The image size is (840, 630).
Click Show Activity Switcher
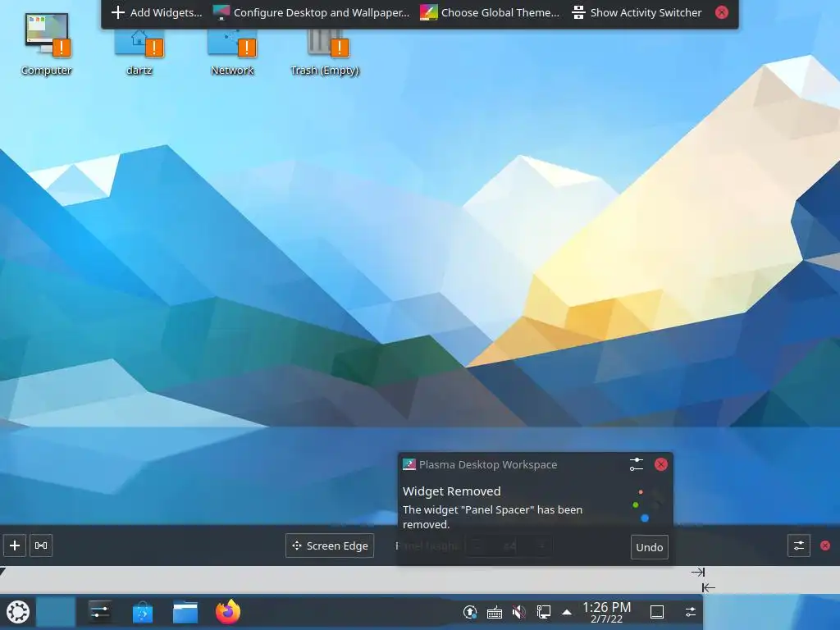click(637, 12)
